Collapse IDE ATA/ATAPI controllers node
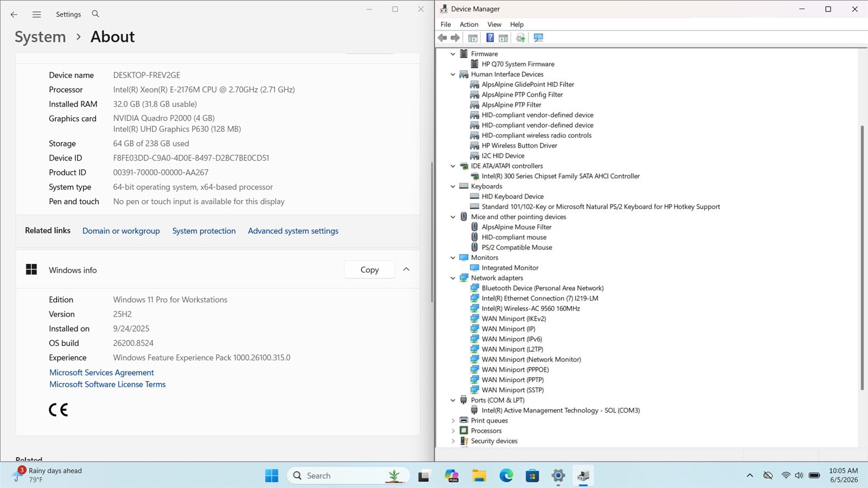 point(453,166)
